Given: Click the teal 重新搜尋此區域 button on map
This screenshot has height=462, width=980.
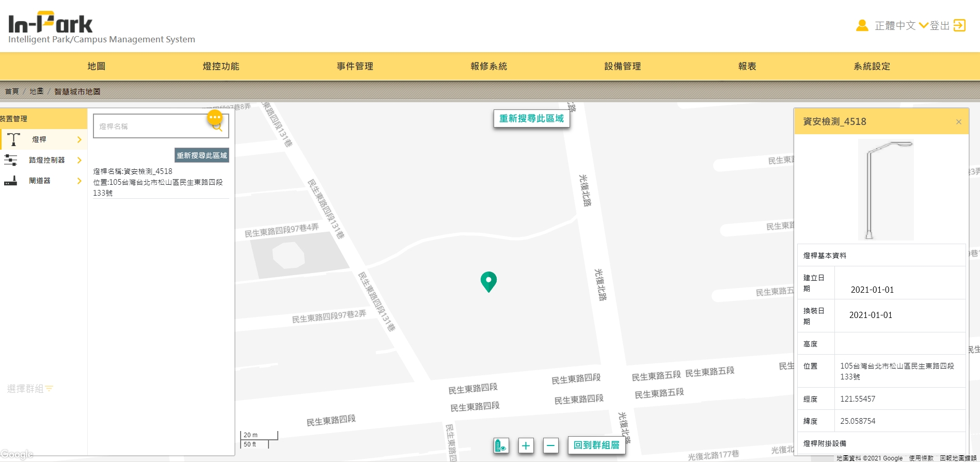Looking at the screenshot, I should coord(531,119).
